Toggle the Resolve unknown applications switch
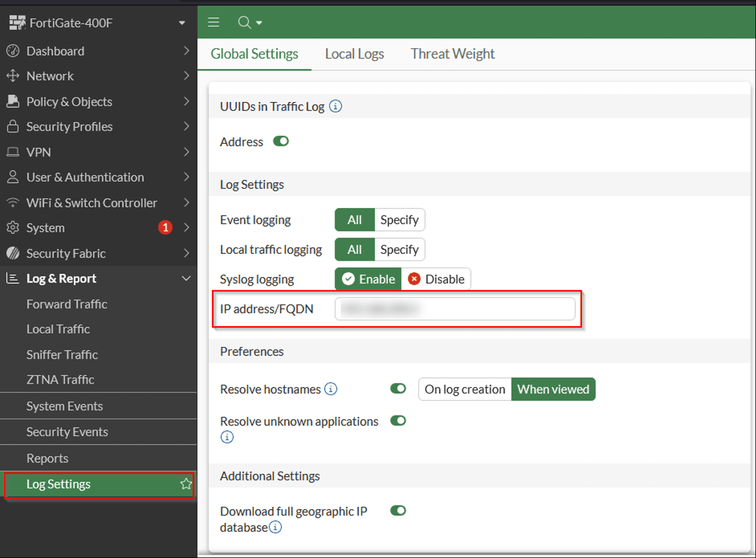The height and width of the screenshot is (558, 756). tap(398, 421)
